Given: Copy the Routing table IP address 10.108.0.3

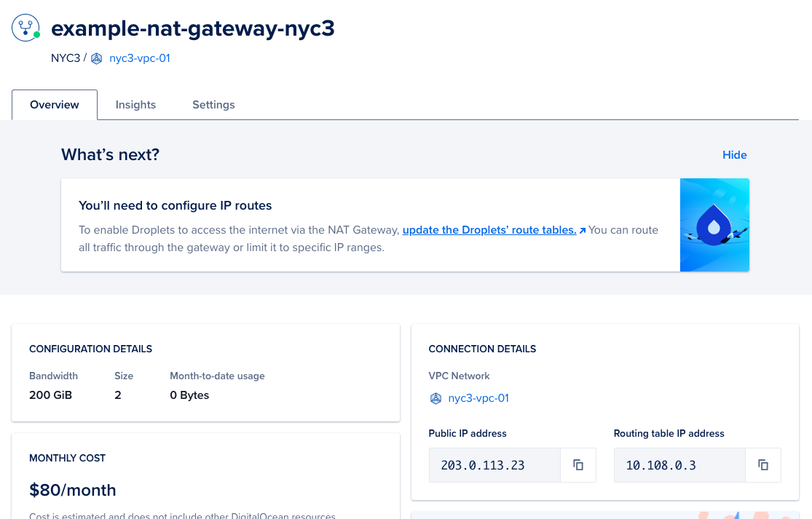Looking at the screenshot, I should (762, 464).
